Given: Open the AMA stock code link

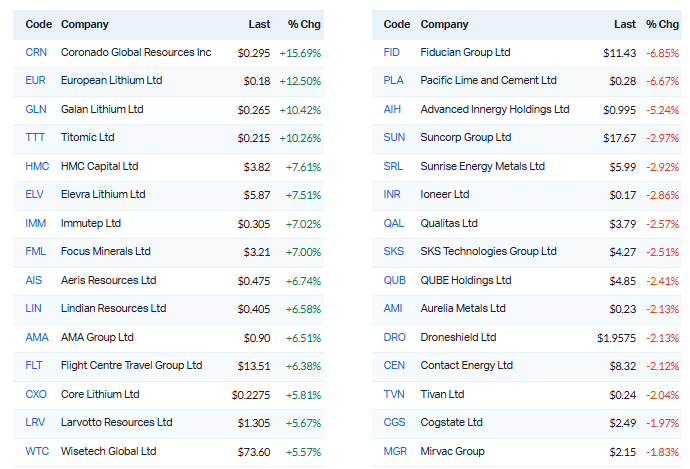Looking at the screenshot, I should [x=37, y=337].
